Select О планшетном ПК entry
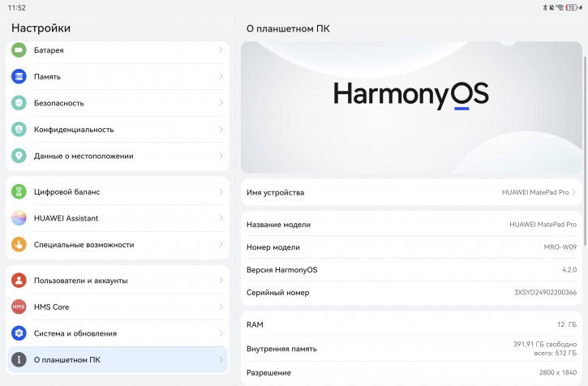588x386 pixels. coord(118,360)
